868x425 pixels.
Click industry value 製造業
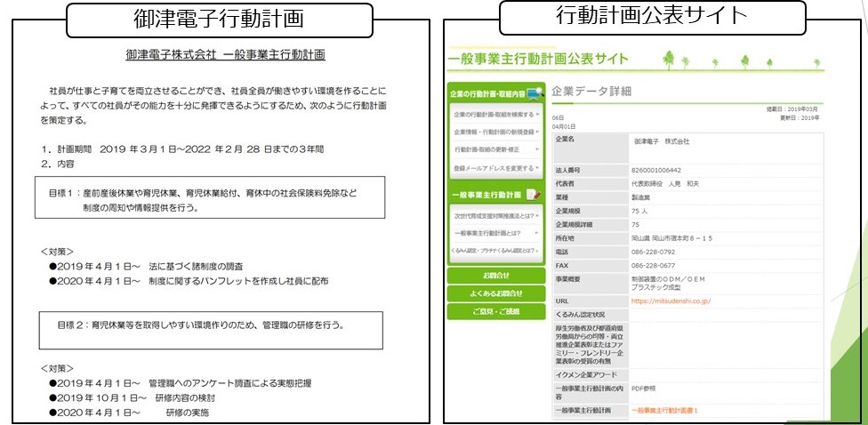(x=641, y=197)
